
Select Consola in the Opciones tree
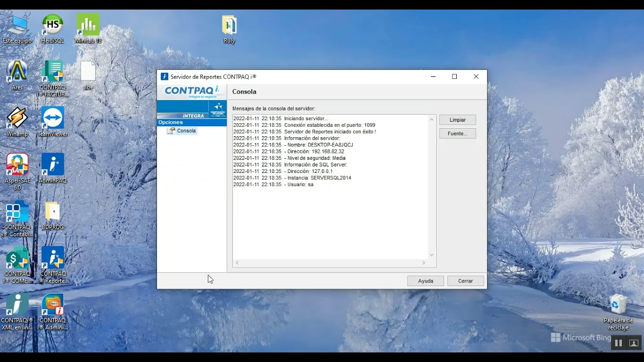[x=186, y=131]
